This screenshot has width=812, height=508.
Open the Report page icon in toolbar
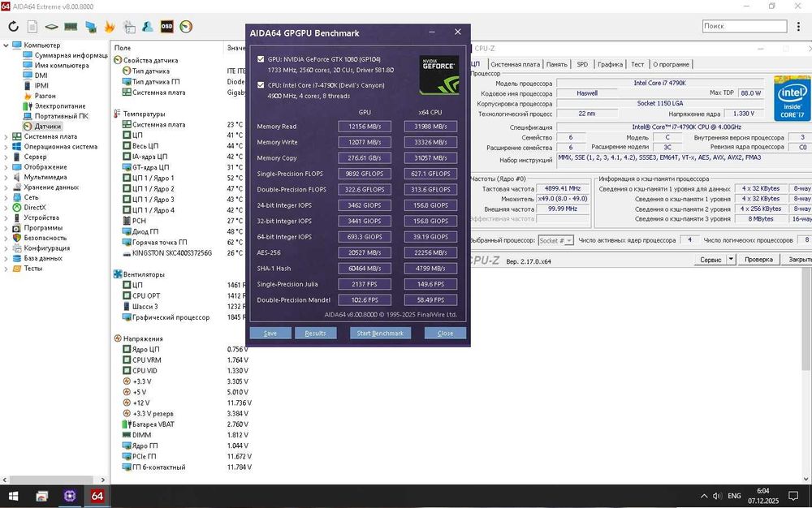point(32,27)
